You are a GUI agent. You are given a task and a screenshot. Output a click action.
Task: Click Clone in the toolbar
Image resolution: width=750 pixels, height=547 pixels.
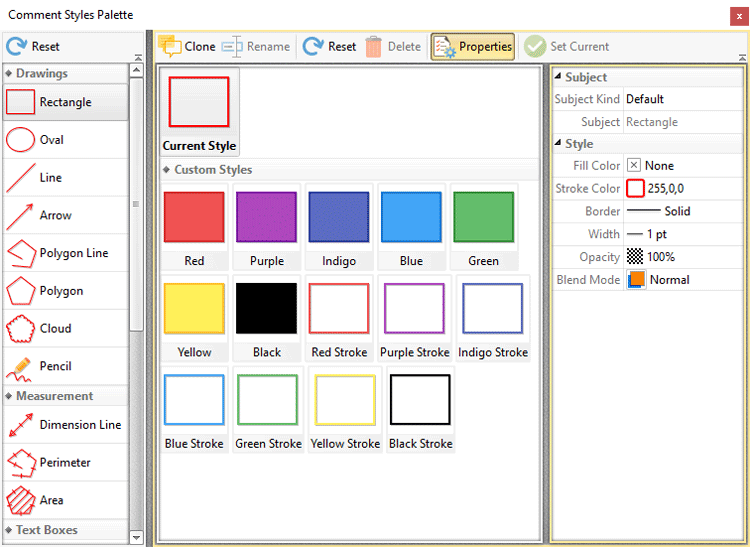(x=187, y=47)
